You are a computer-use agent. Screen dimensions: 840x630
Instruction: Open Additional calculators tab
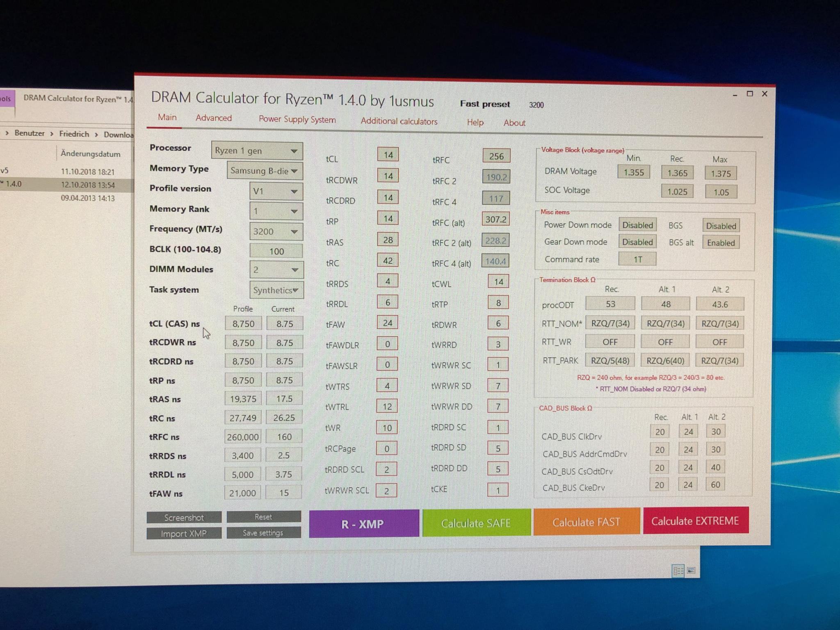click(399, 121)
